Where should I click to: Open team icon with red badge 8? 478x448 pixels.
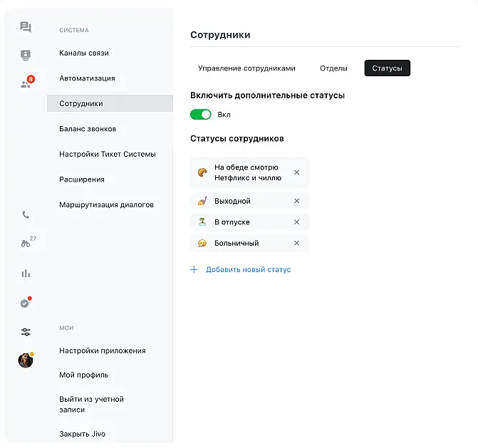click(x=26, y=83)
